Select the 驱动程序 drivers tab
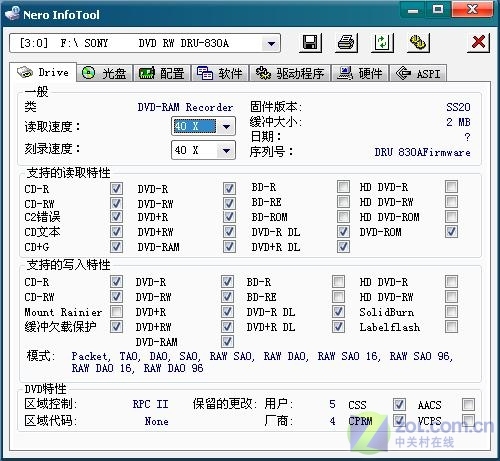This screenshot has width=500, height=461. (290, 73)
